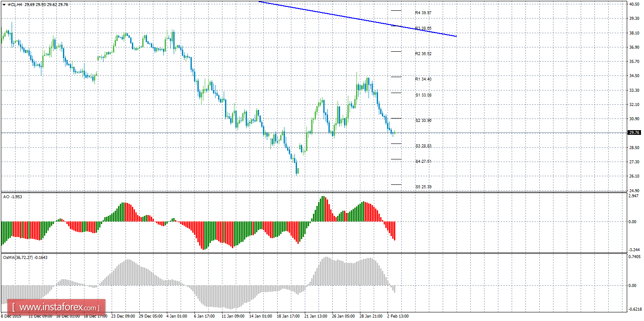Select the S4 27.51 support label

(423, 162)
